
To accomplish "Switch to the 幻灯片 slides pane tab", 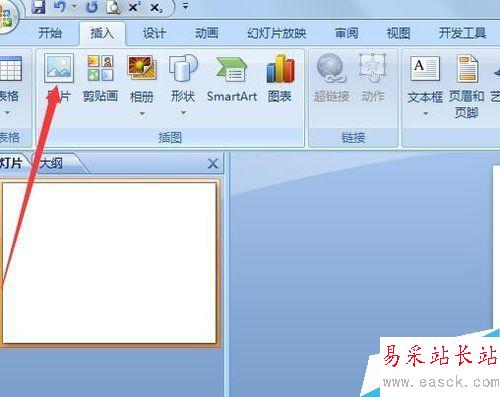I will point(11,163).
